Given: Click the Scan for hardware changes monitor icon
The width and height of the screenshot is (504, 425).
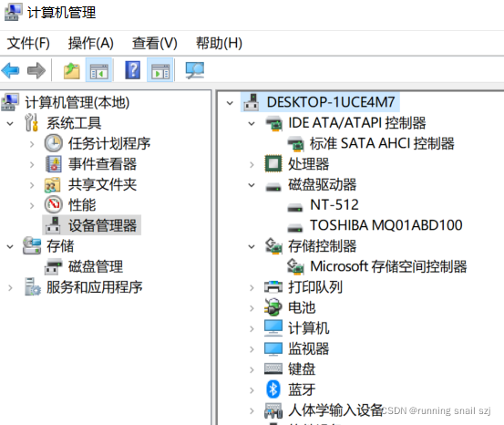Looking at the screenshot, I should (x=195, y=70).
